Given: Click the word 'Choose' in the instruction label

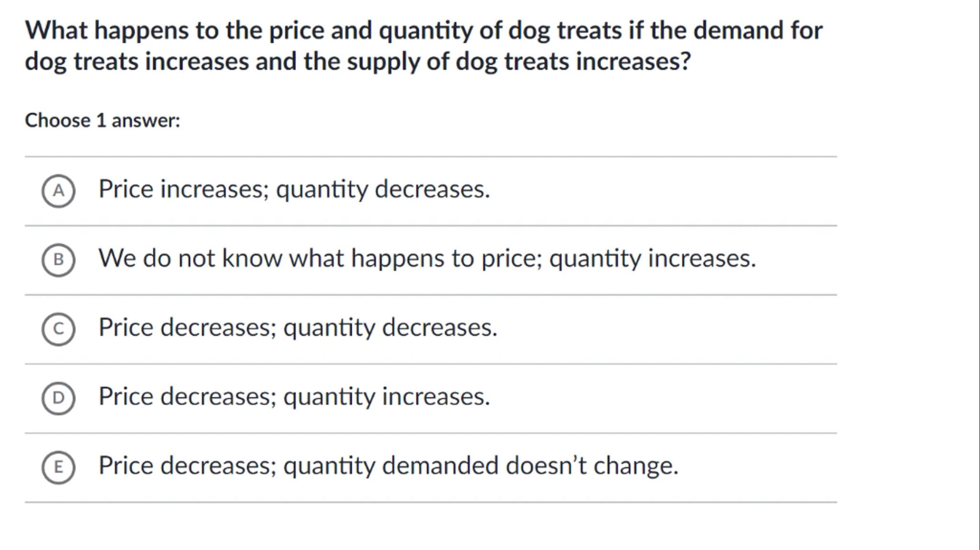Looking at the screenshot, I should point(57,120).
